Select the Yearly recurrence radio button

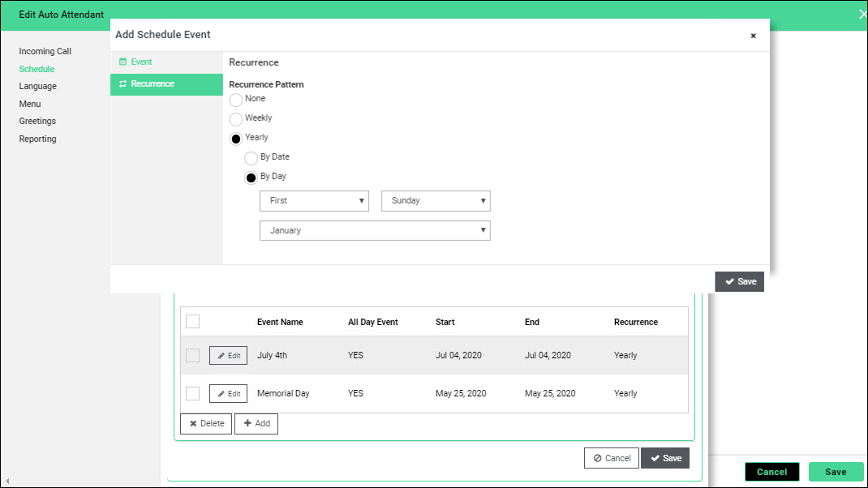point(236,139)
